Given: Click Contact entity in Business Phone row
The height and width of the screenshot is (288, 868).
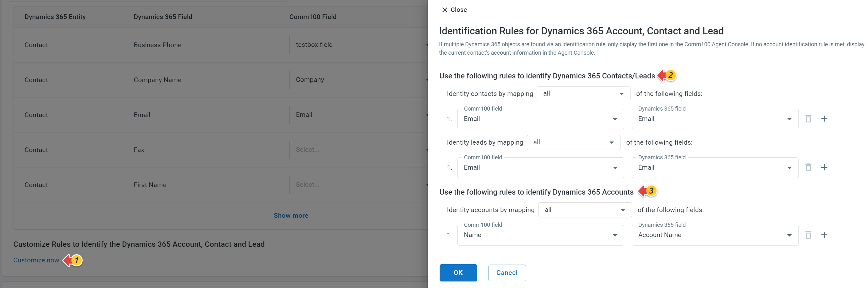Looking at the screenshot, I should tap(36, 45).
